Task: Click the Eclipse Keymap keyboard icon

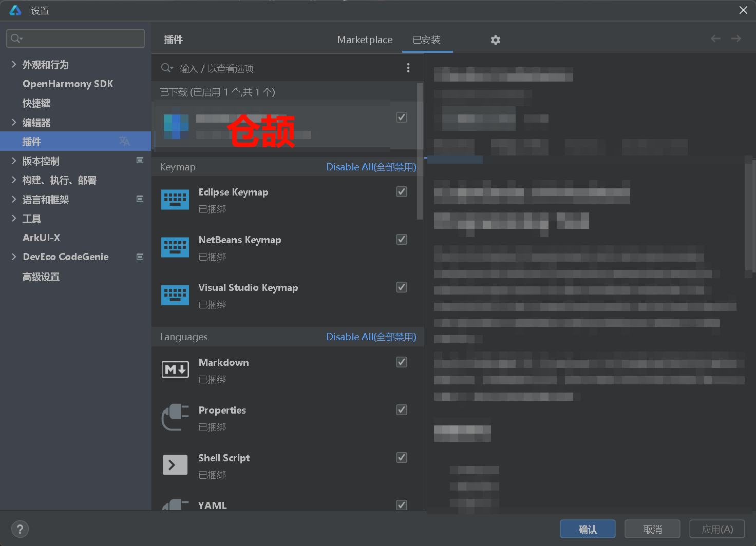Action: pos(175,200)
